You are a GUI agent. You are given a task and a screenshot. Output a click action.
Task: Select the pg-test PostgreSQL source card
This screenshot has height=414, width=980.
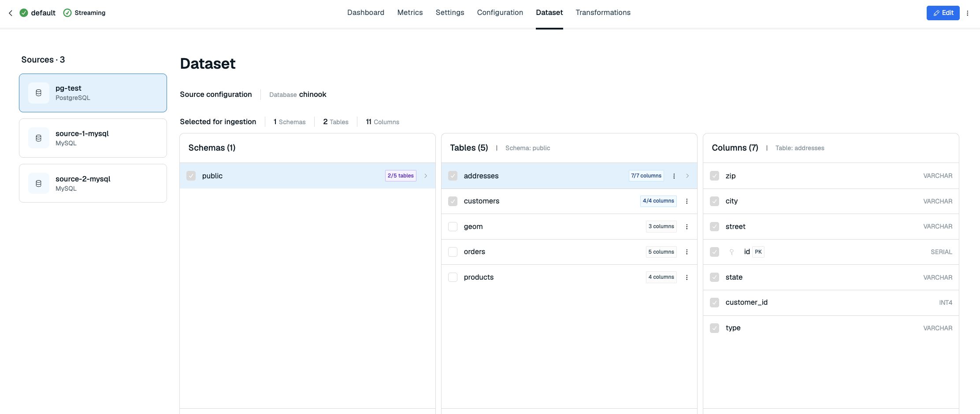point(93,93)
